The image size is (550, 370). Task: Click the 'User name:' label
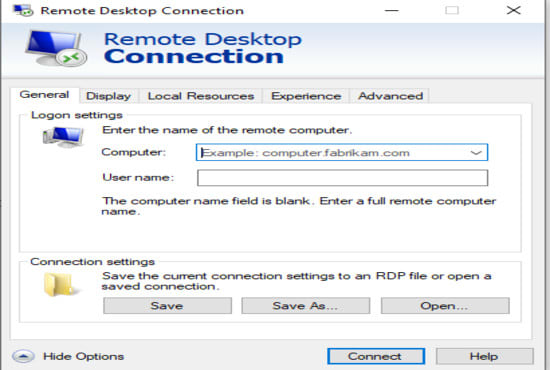pyautogui.click(x=138, y=177)
